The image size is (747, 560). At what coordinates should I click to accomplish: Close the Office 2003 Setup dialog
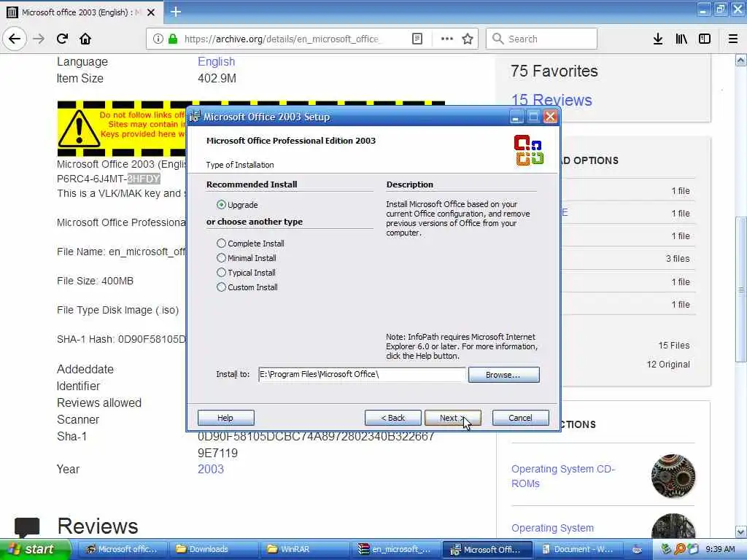click(550, 117)
